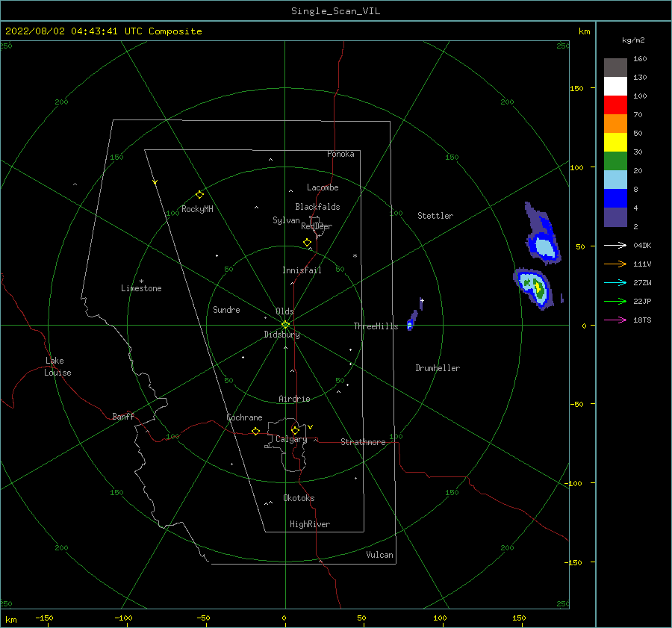Click the asterisk marker above Limestone
Screen dimensions: 672x628
coord(141,282)
